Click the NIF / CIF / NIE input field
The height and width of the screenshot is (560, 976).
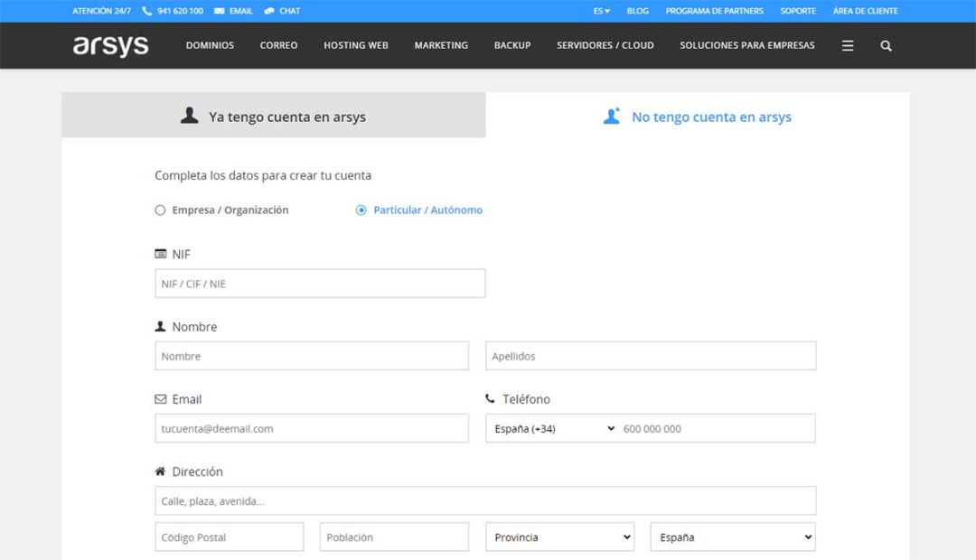pos(317,283)
